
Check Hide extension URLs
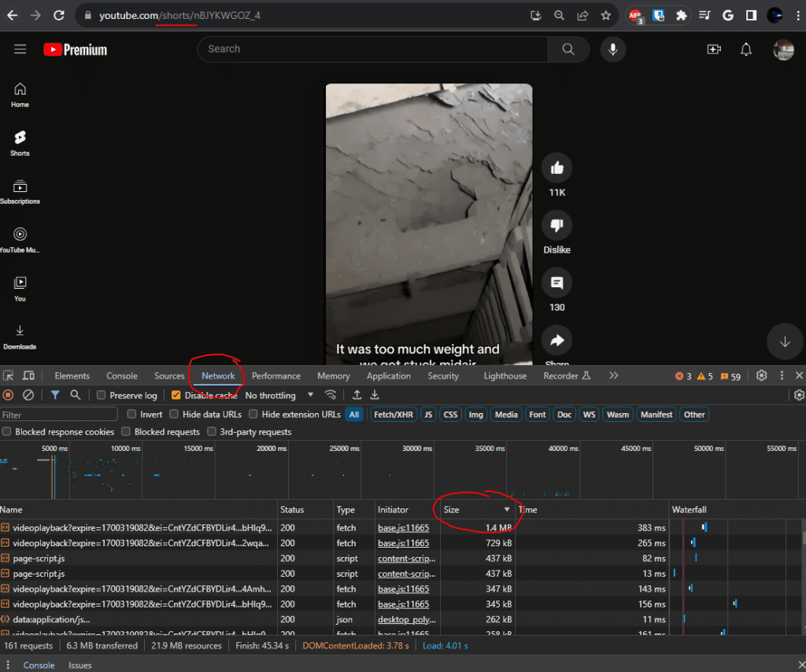[x=253, y=414]
